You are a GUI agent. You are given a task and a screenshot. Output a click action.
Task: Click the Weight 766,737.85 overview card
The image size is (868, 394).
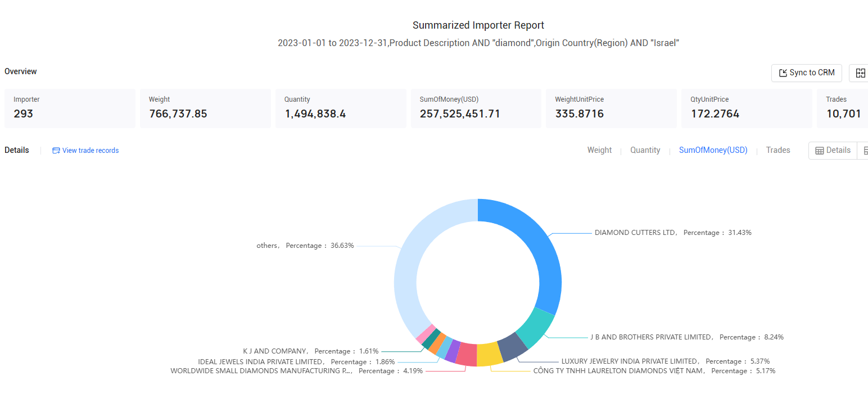click(205, 108)
